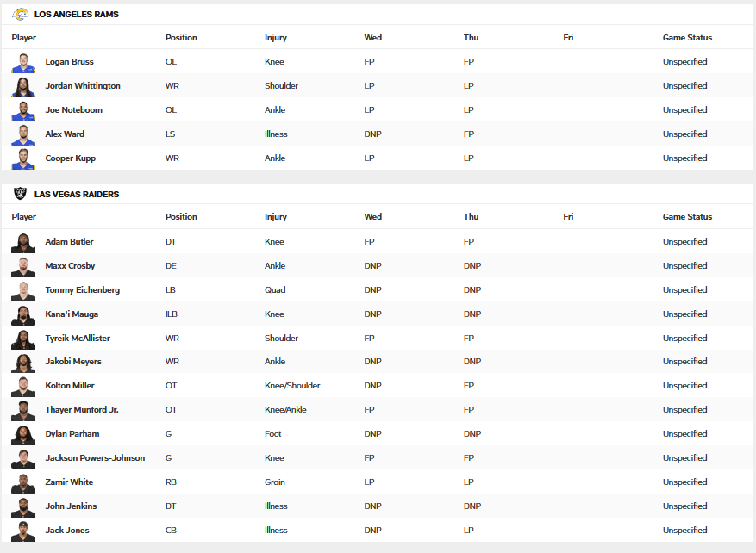Image resolution: width=756 pixels, height=553 pixels.
Task: Click Cooper Kupp's player headshot
Action: (23, 159)
